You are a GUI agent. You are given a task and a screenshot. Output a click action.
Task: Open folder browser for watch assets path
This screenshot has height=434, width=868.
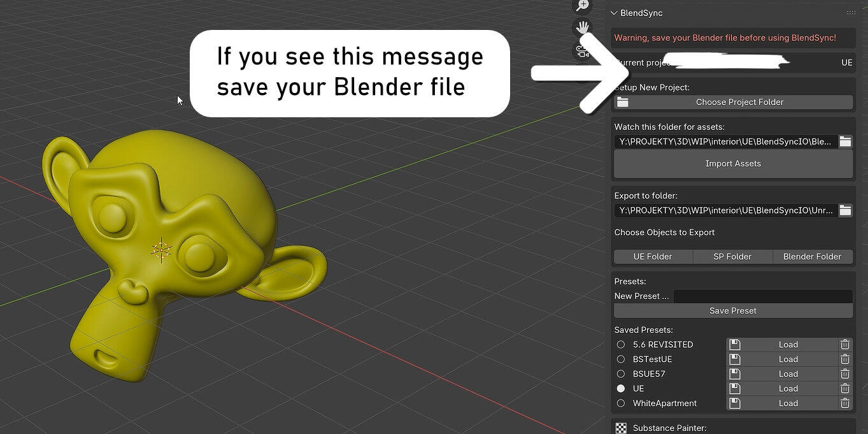click(x=845, y=141)
